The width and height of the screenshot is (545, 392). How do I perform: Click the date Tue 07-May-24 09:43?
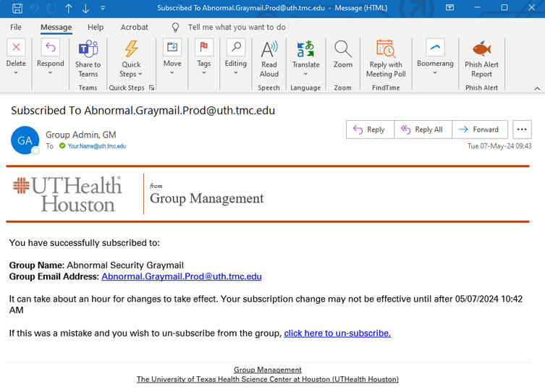(499, 146)
